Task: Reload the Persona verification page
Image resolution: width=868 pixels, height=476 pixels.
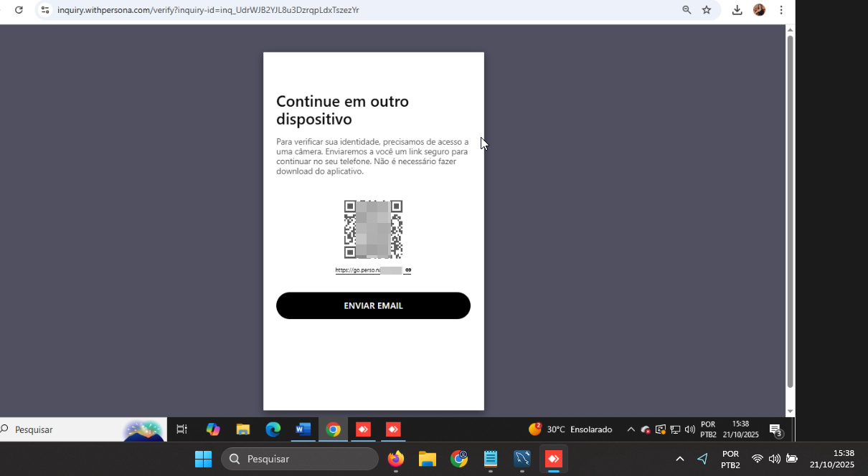Action: 19,10
